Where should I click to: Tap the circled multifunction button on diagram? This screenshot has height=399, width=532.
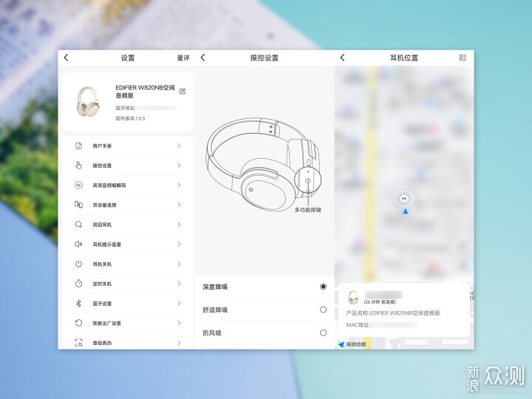[307, 180]
